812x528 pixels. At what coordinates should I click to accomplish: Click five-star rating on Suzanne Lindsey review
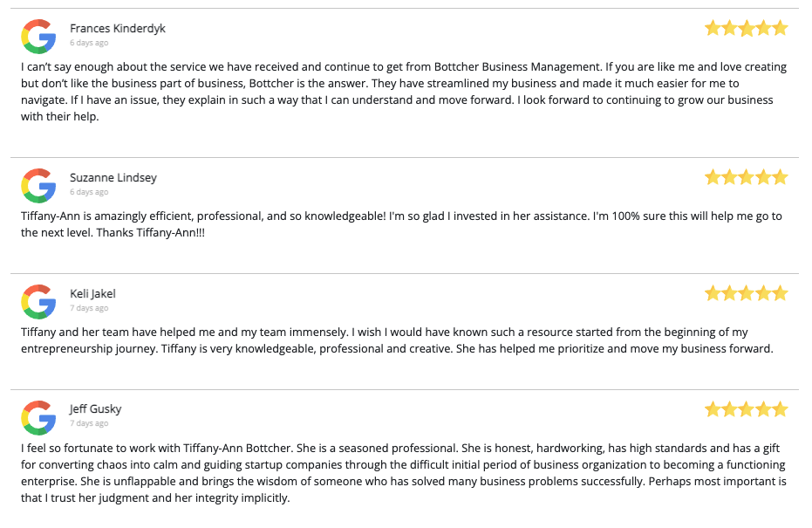pyautogui.click(x=747, y=177)
